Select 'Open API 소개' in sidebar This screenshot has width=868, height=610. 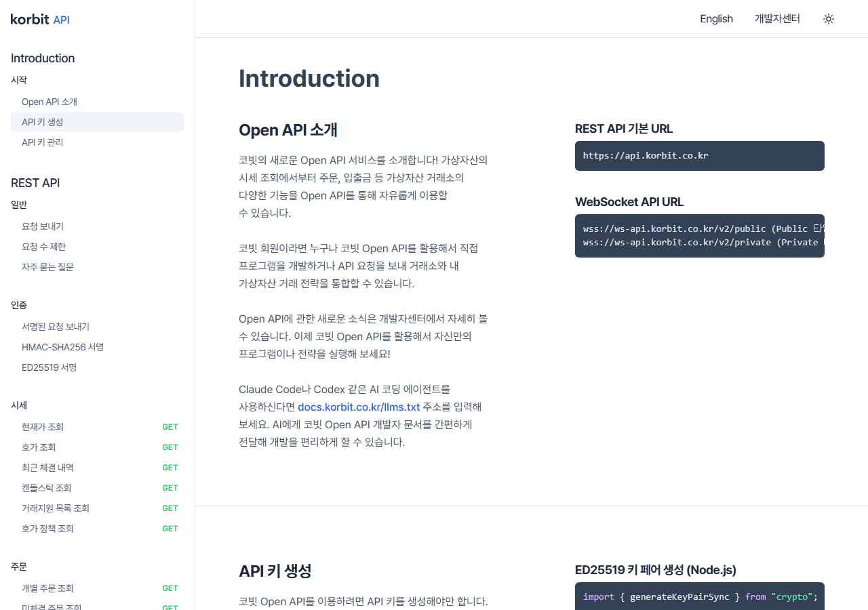tap(97, 102)
